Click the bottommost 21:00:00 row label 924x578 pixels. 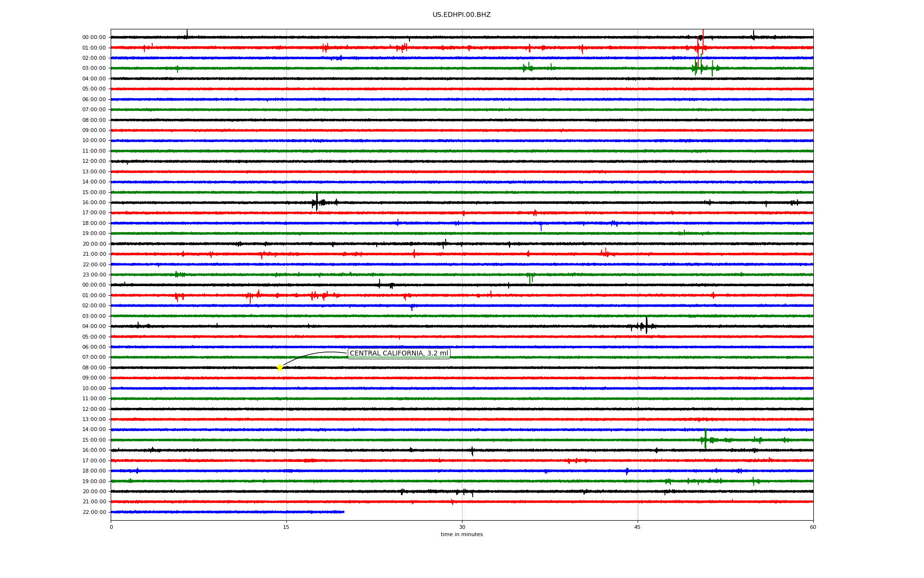[94, 501]
